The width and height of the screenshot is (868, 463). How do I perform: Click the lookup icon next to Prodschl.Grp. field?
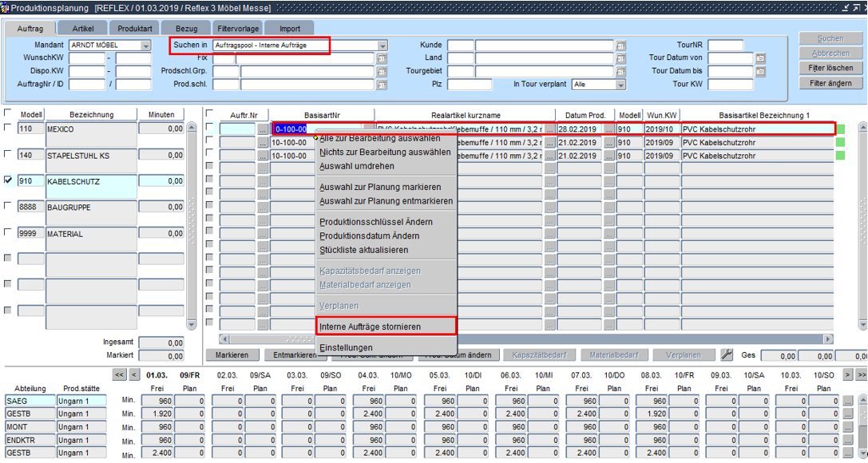(x=382, y=72)
